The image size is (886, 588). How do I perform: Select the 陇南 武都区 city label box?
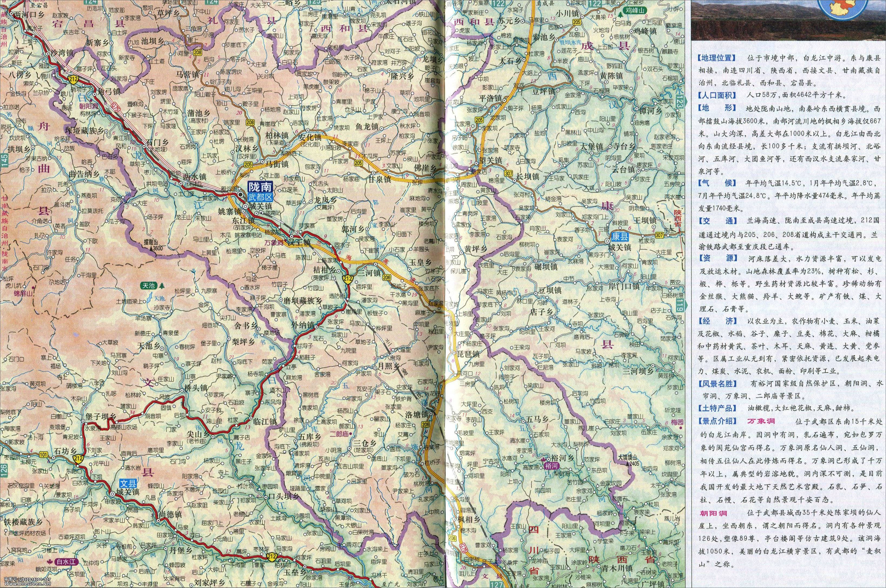(261, 191)
